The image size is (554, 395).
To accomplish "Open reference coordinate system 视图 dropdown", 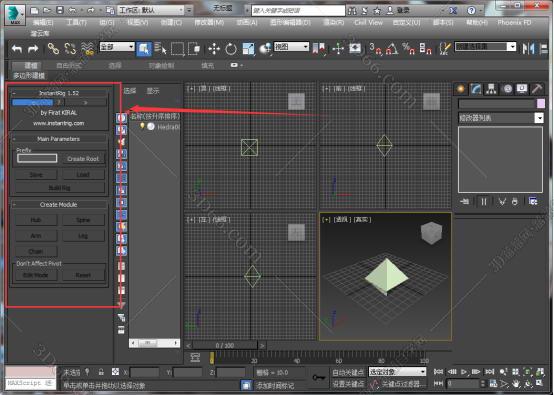I will (x=291, y=47).
